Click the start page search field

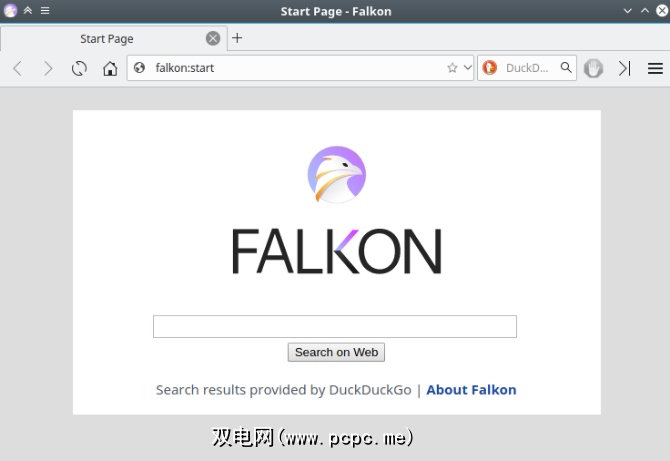pyautogui.click(x=335, y=326)
